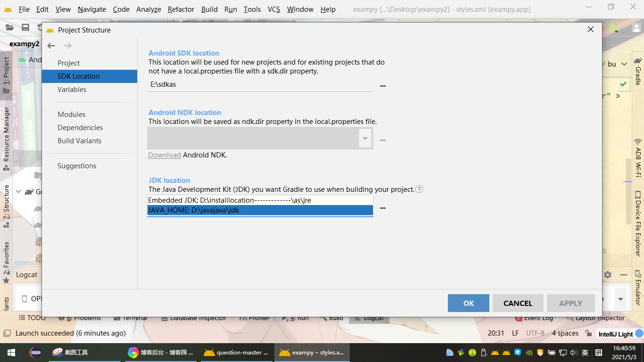Click the forward navigation arrow icon
Viewport: 644px width, 362px height.
pos(67,46)
